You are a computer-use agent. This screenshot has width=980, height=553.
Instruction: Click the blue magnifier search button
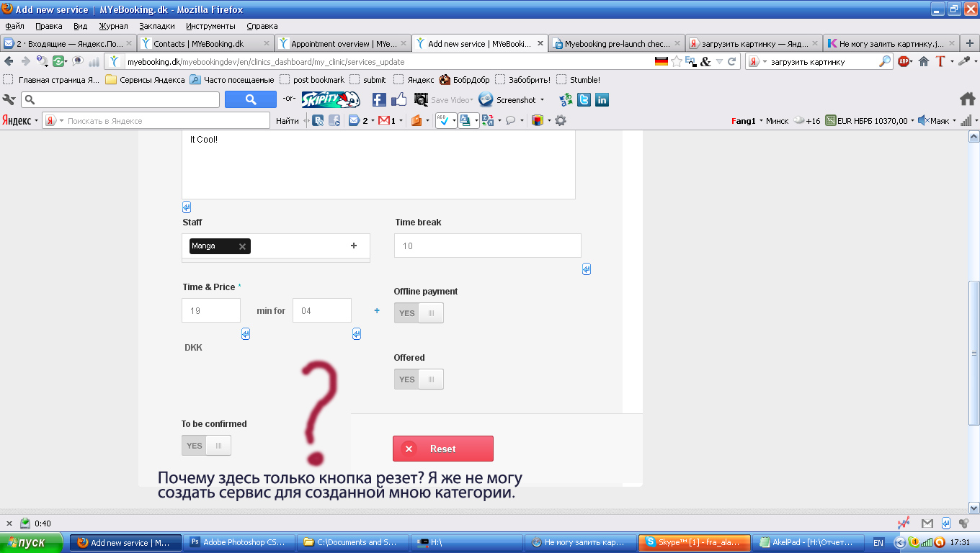point(251,99)
